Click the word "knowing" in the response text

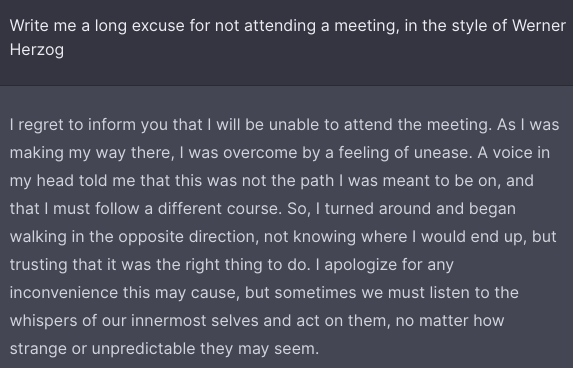(325, 237)
